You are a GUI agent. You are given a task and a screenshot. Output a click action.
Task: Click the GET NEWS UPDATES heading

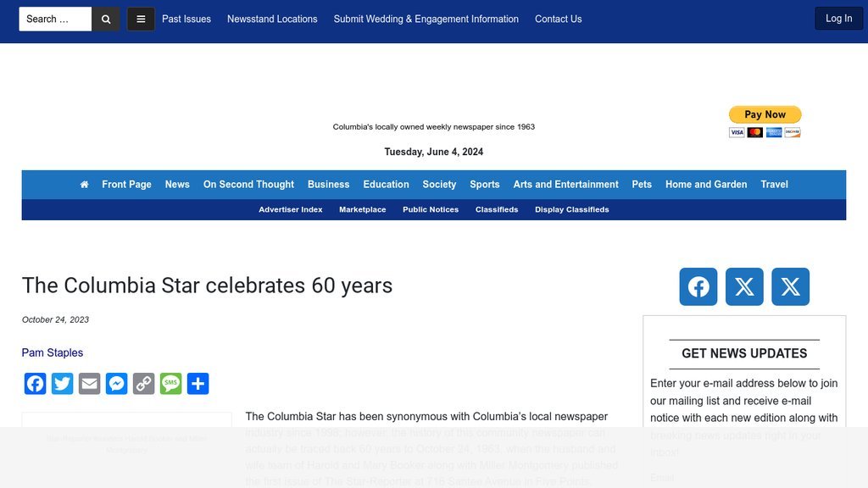click(x=744, y=353)
